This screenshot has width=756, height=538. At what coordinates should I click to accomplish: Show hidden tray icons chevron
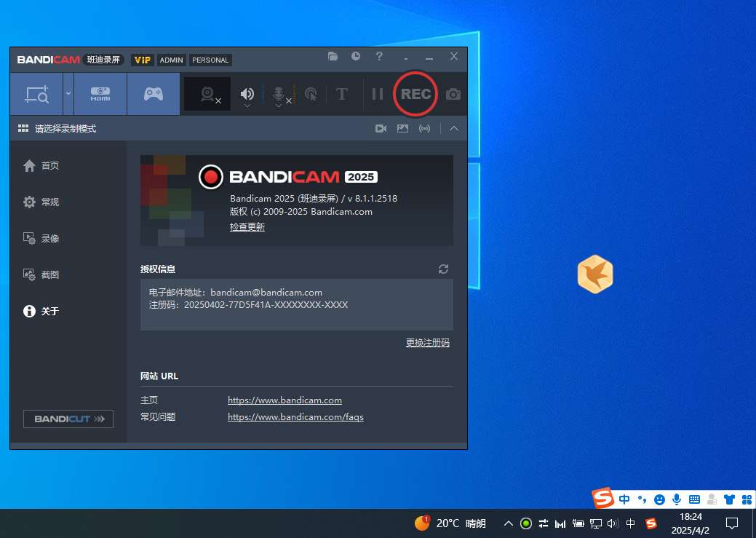pyautogui.click(x=508, y=523)
